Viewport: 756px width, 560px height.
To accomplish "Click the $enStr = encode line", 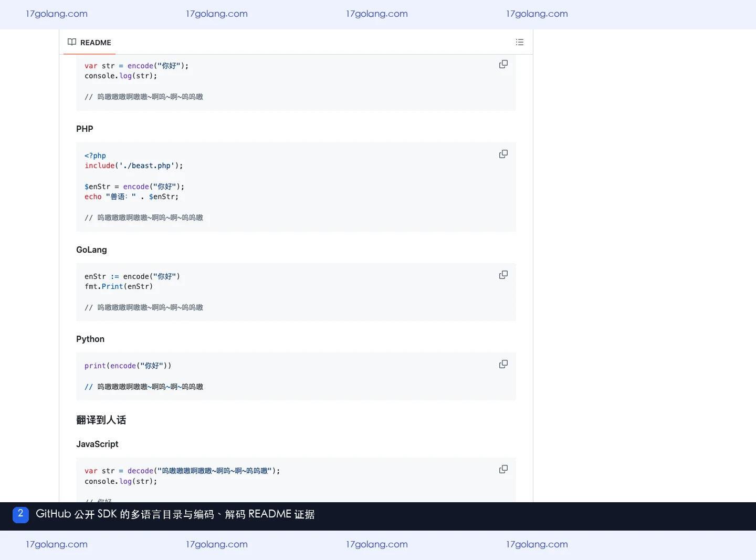I will click(x=134, y=186).
